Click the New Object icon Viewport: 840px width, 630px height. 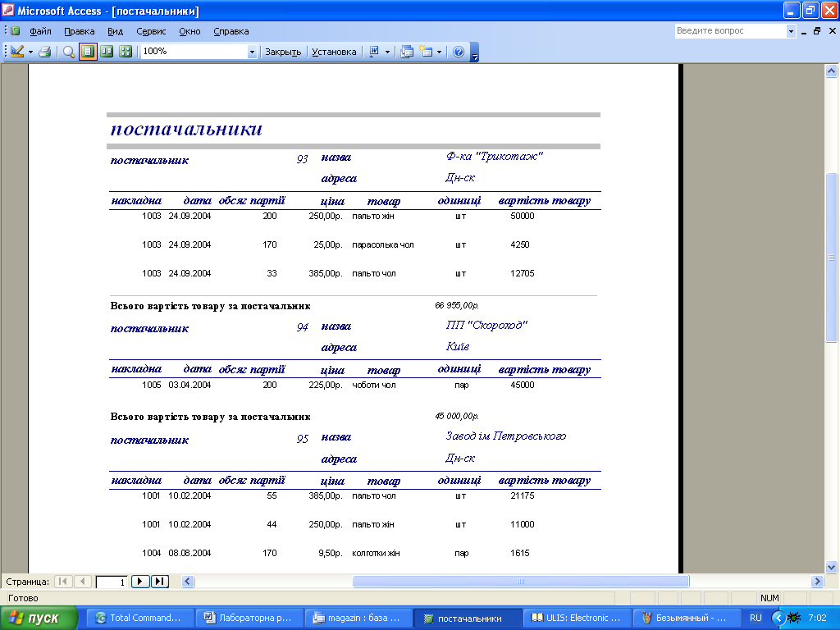(x=426, y=52)
